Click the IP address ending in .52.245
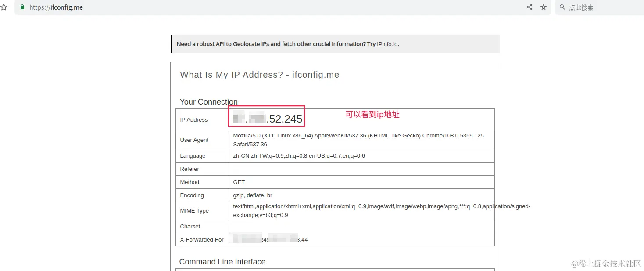 (267, 119)
